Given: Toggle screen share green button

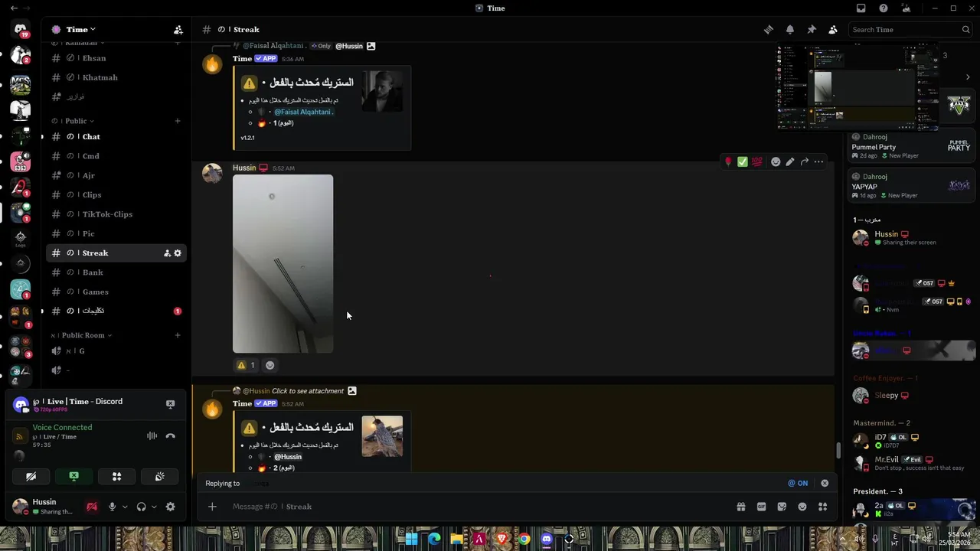Looking at the screenshot, I should [x=73, y=476].
